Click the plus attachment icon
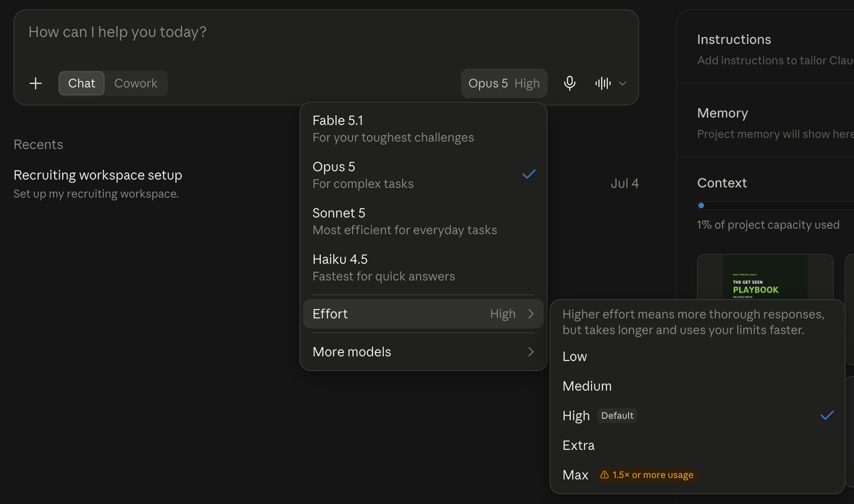 click(36, 83)
